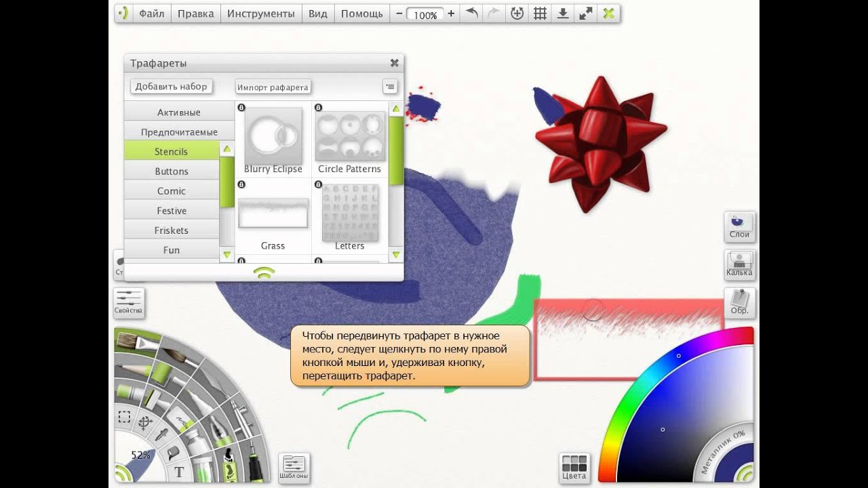Select the Text tool T icon

[x=179, y=472]
